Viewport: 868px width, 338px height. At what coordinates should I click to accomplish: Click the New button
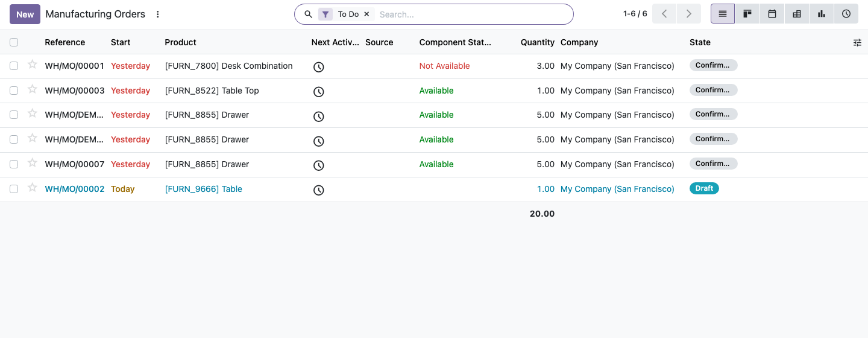tap(25, 14)
